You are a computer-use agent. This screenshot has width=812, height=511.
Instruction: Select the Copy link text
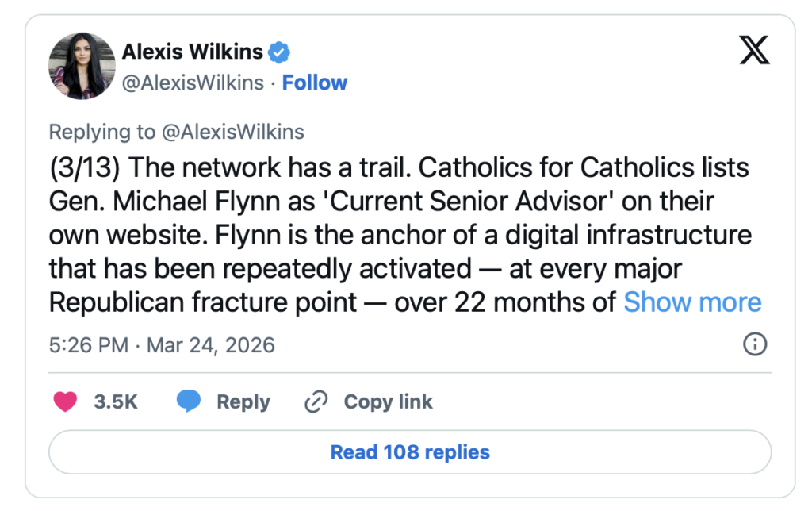(388, 402)
